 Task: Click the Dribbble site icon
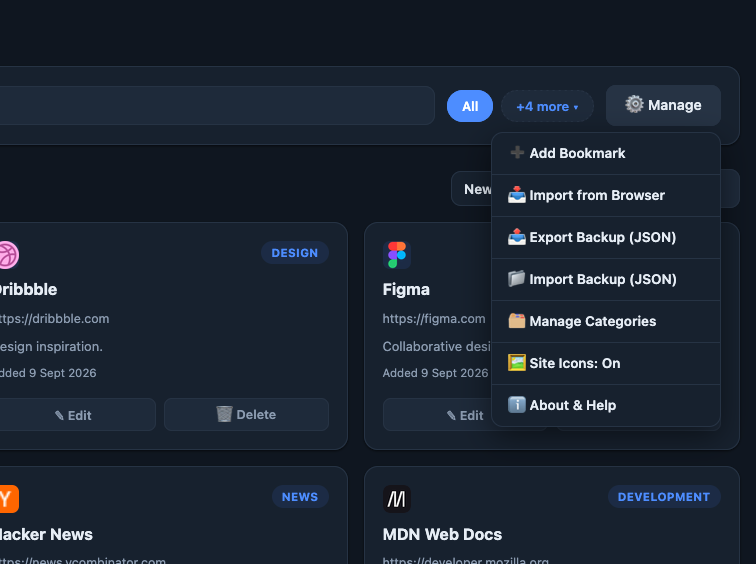8,255
